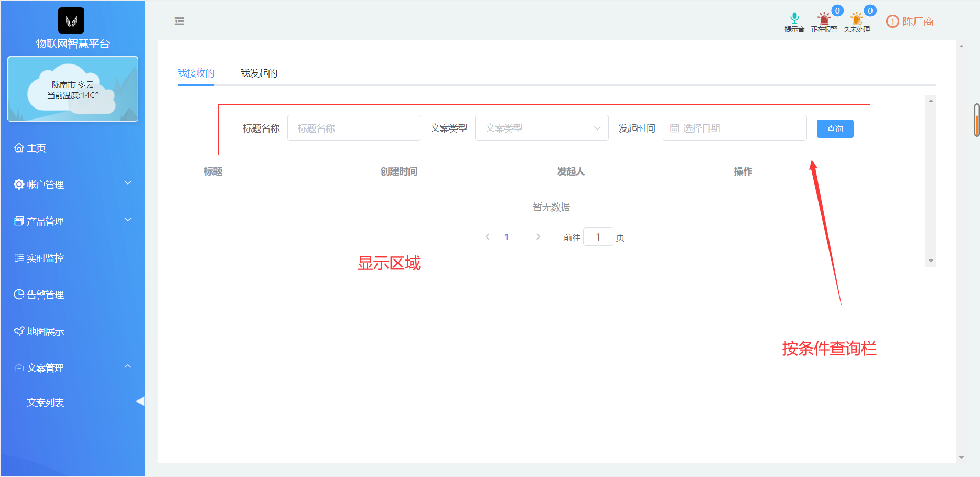The width and height of the screenshot is (980, 477).
Task: Click the 正在报警 count badge
Action: pos(837,10)
